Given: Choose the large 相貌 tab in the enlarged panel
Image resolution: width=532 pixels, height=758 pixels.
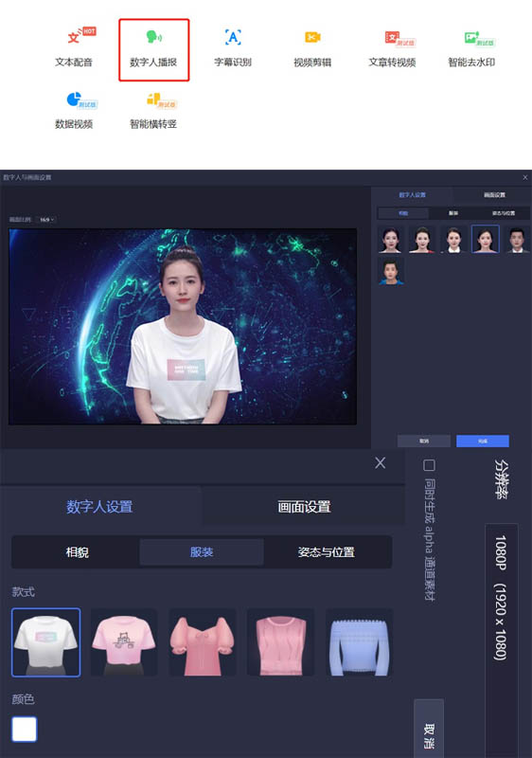Looking at the screenshot, I should pos(78,552).
